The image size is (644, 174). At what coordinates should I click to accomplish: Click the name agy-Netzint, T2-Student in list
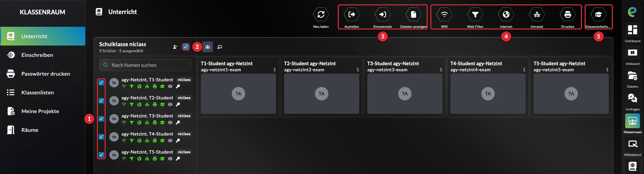[147, 98]
